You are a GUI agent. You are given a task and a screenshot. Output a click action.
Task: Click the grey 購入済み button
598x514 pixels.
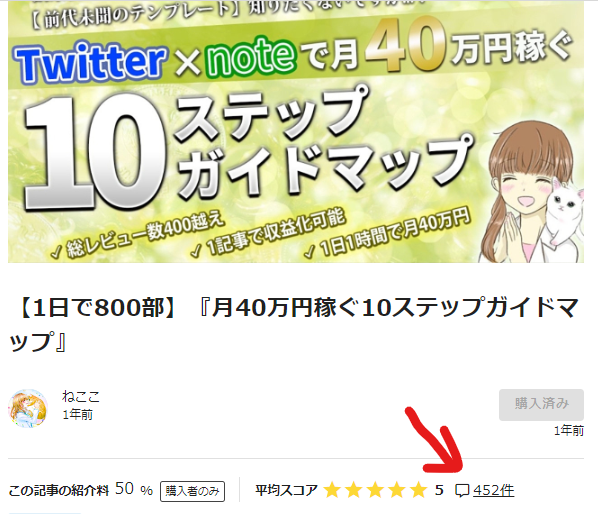[x=541, y=405]
